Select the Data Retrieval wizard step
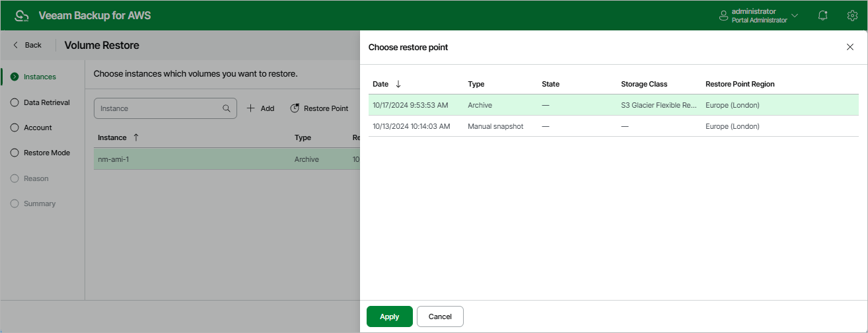This screenshot has height=333, width=868. click(x=40, y=102)
